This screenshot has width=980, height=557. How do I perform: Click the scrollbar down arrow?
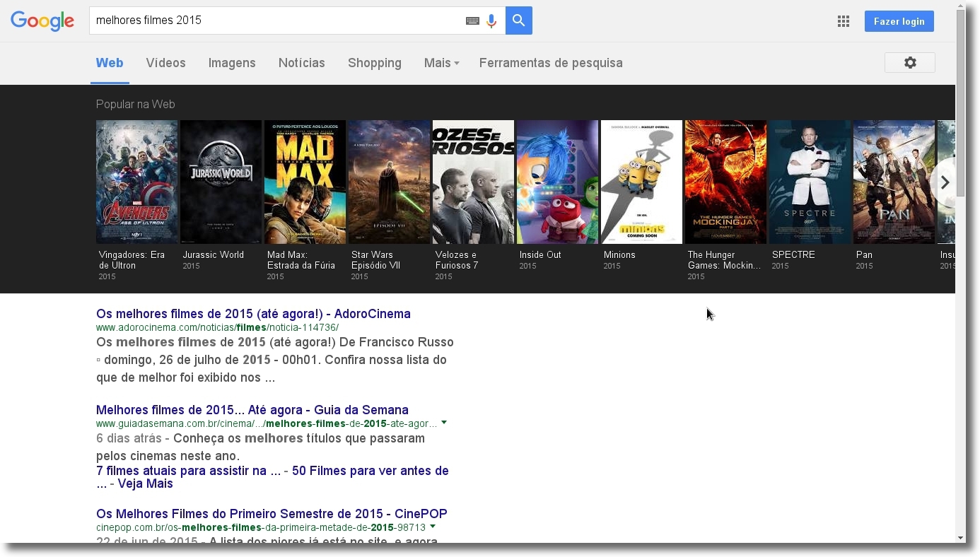(x=961, y=538)
